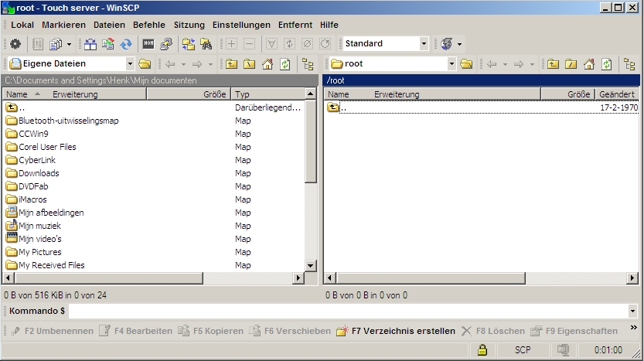Screen dimensions: 644x361
Task: Click the find files binoculars icon
Action: pyautogui.click(x=206, y=44)
